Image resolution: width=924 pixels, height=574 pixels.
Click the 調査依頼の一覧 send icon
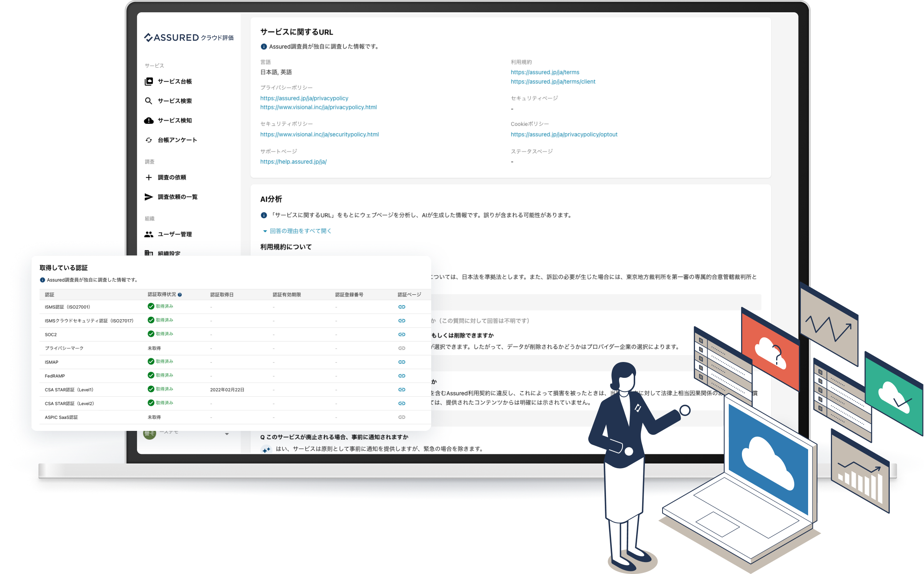click(149, 197)
